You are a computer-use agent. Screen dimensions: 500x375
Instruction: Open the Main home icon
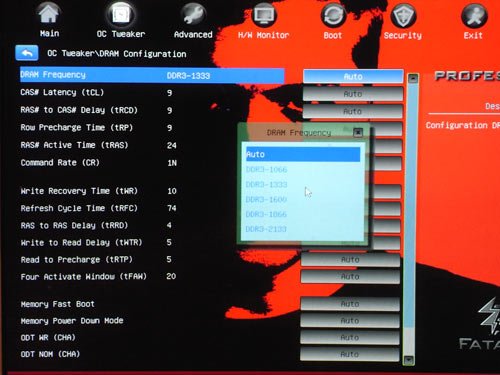pos(49,14)
